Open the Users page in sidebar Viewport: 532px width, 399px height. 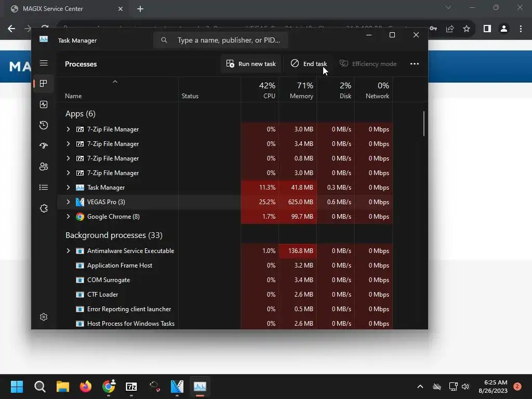pos(44,167)
